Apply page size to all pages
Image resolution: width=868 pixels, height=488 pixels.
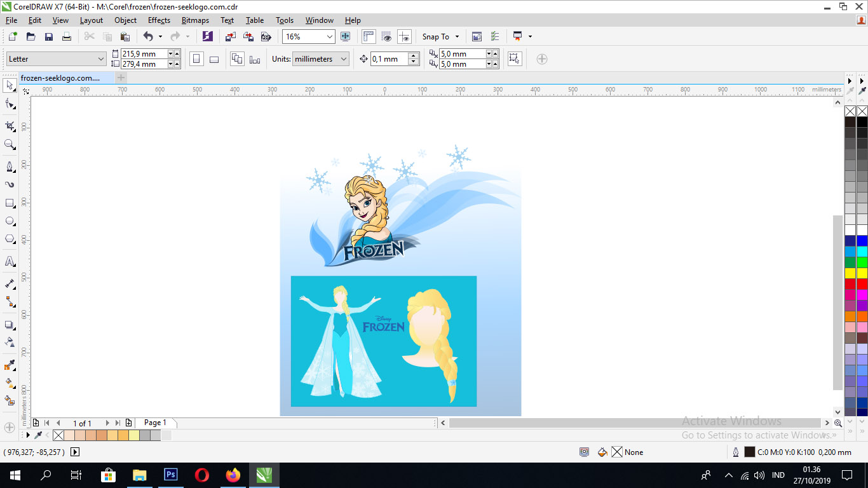(x=237, y=59)
